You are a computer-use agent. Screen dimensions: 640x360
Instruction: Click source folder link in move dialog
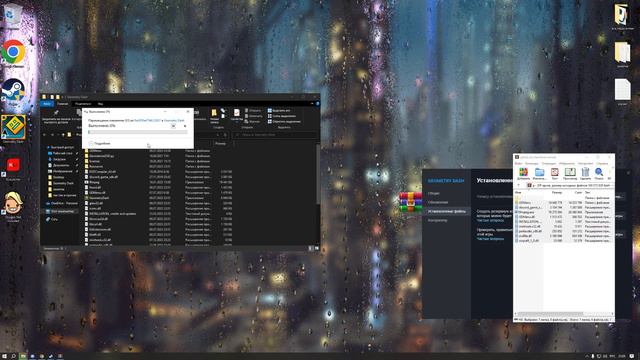tap(147, 120)
